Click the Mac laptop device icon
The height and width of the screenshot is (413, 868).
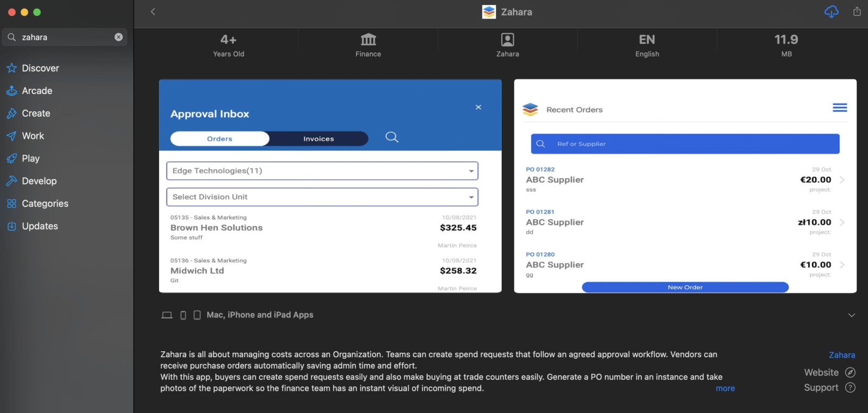click(167, 315)
